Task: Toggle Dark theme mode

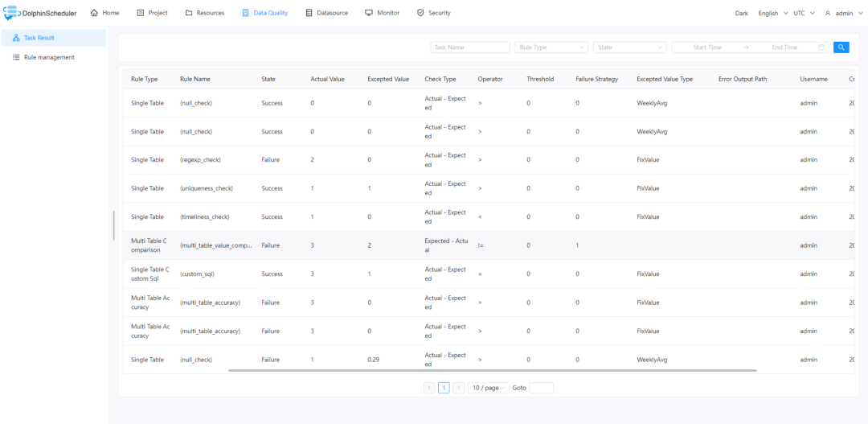Action: (x=741, y=14)
